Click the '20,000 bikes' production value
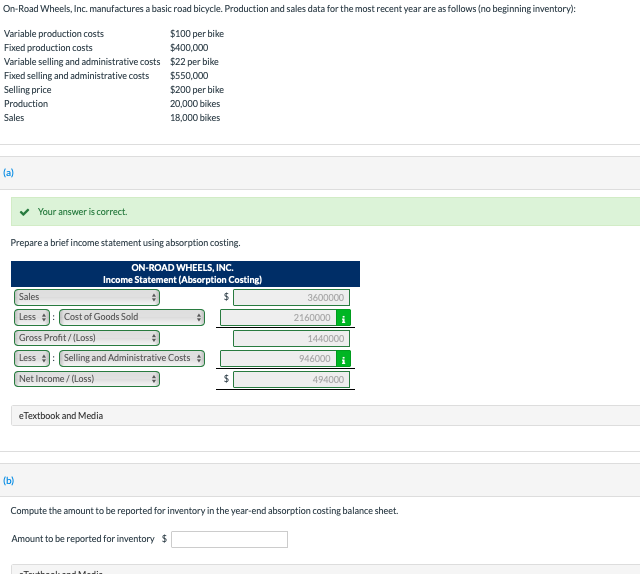The height and width of the screenshot is (574, 640). [195, 104]
